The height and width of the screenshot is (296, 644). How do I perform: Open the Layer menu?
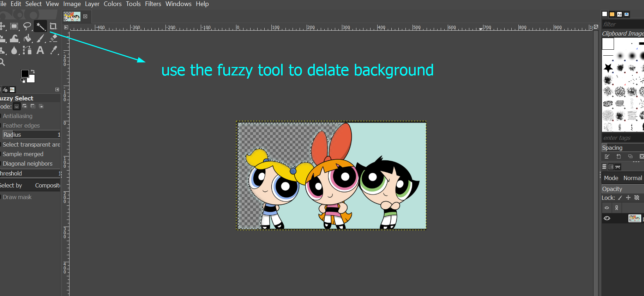pos(92,4)
